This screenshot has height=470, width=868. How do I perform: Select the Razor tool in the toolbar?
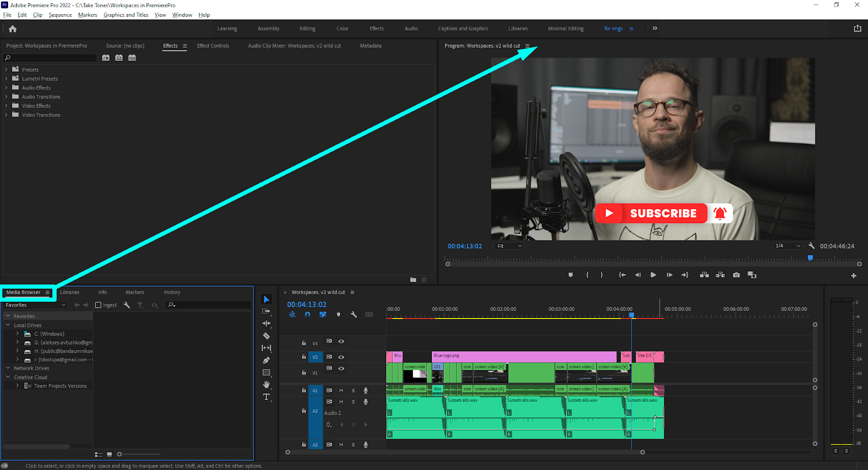pyautogui.click(x=266, y=336)
